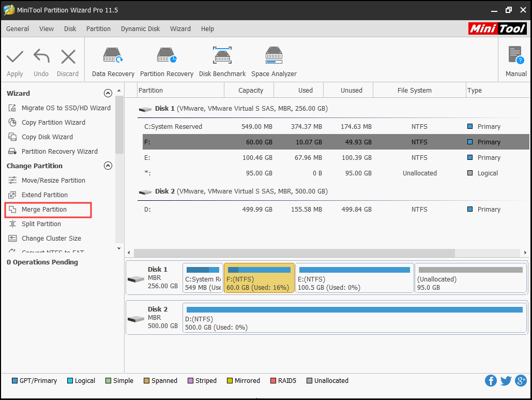Click sidebar scrollbar down arrow
Screen dimensions: 532x400
(119, 248)
